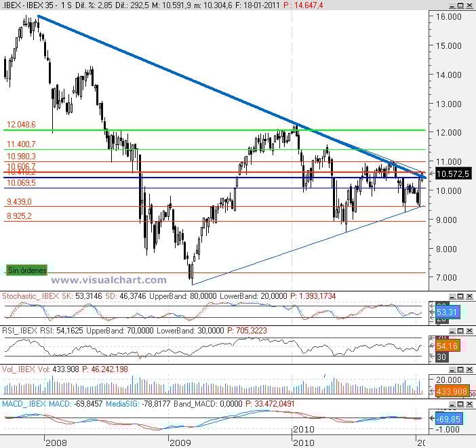This screenshot has width=476, height=448.
Task: Click the Stochastic_.IBEX SK label
Action: tap(37, 296)
